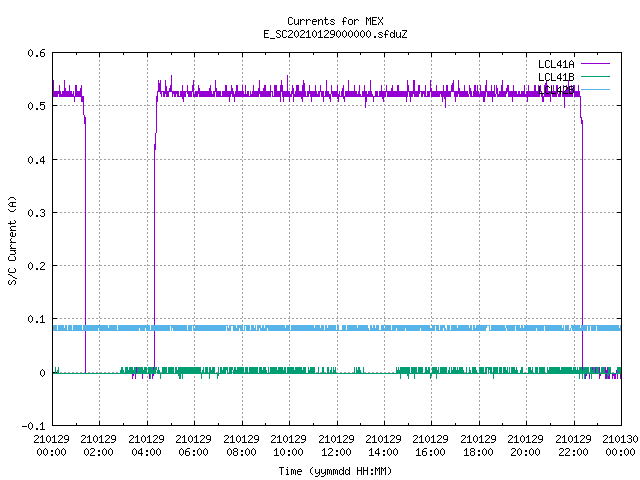
Task: Click the blue LCL42B trace near 0.08 A
Action: click(337, 328)
